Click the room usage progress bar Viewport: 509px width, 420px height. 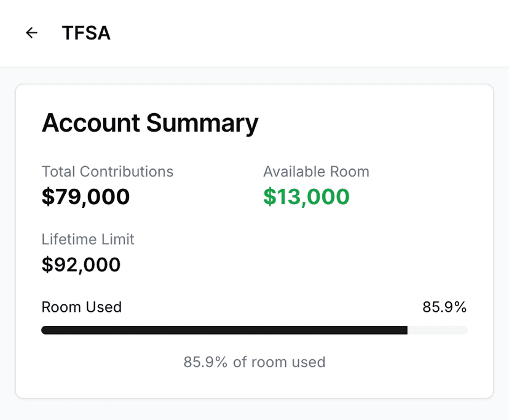click(254, 330)
